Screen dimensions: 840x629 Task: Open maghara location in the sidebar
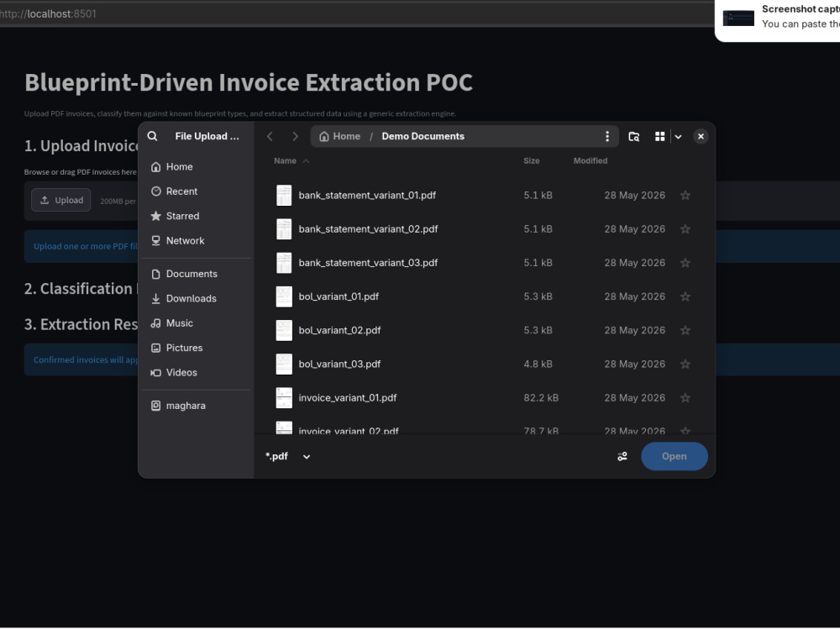[x=196, y=406]
